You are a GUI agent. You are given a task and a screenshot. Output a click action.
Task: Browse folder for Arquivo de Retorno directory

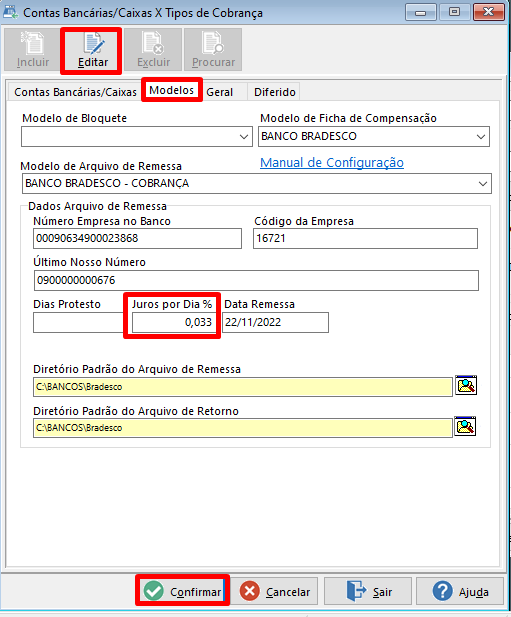[x=465, y=427]
